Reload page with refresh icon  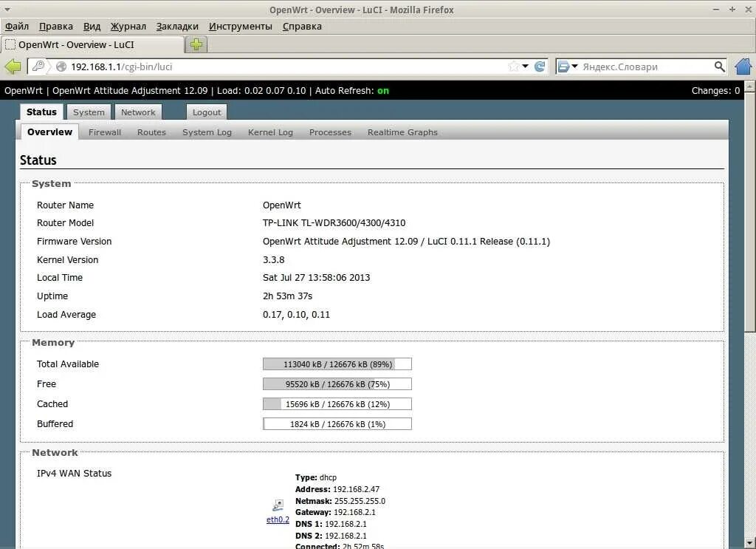(540, 67)
